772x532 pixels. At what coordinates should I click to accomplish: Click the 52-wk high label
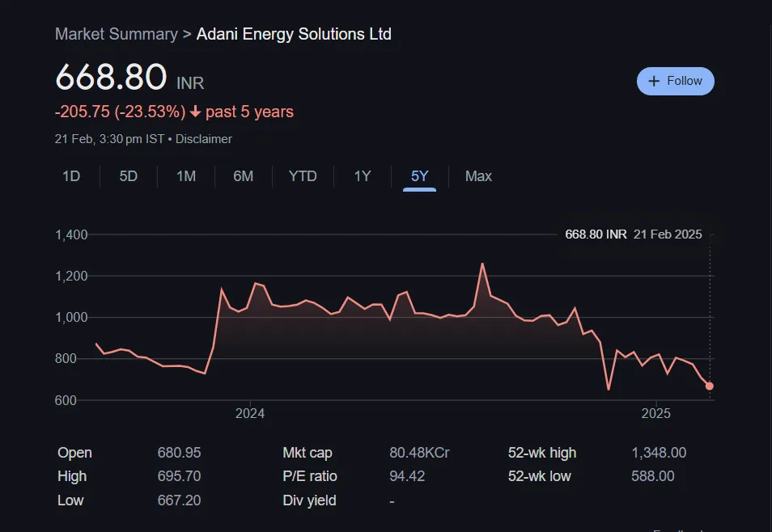tap(542, 453)
